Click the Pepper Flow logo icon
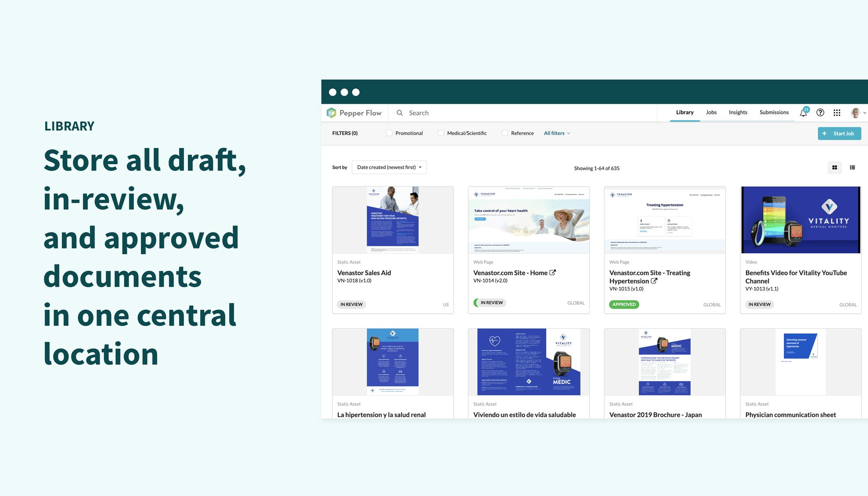Image resolution: width=868 pixels, height=496 pixels. (331, 113)
